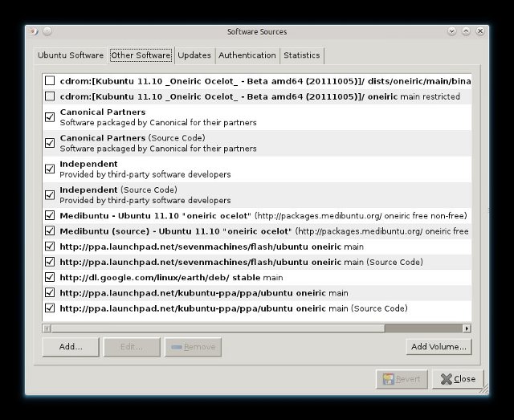514x420 pixels.
Task: Minimize the Software Sources window
Action: pyautogui.click(x=454, y=31)
